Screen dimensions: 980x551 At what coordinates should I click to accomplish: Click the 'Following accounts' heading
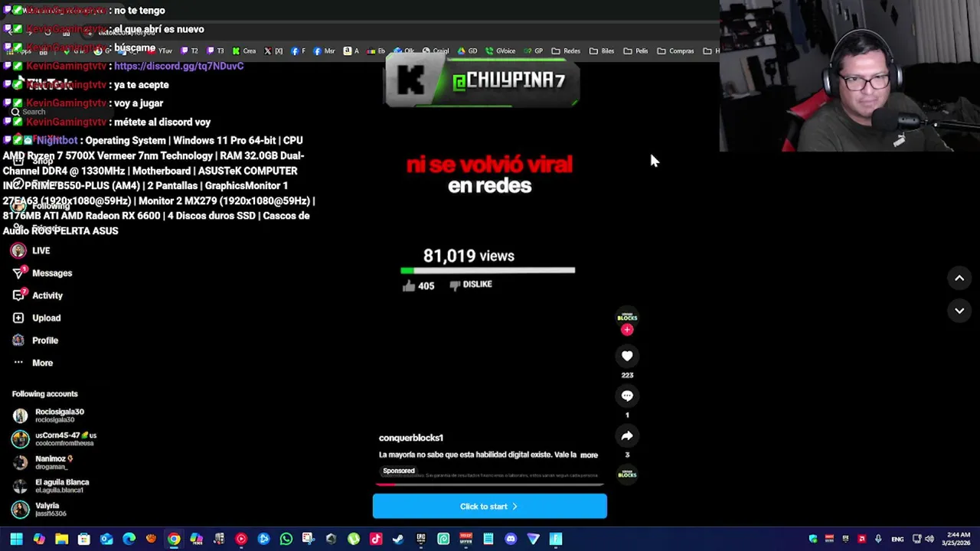click(x=45, y=394)
